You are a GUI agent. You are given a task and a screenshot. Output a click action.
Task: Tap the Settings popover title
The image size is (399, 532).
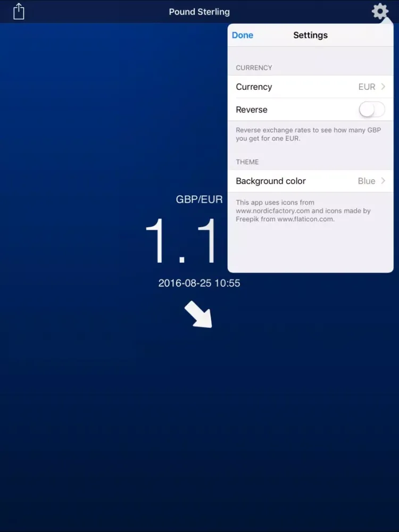[x=311, y=35]
